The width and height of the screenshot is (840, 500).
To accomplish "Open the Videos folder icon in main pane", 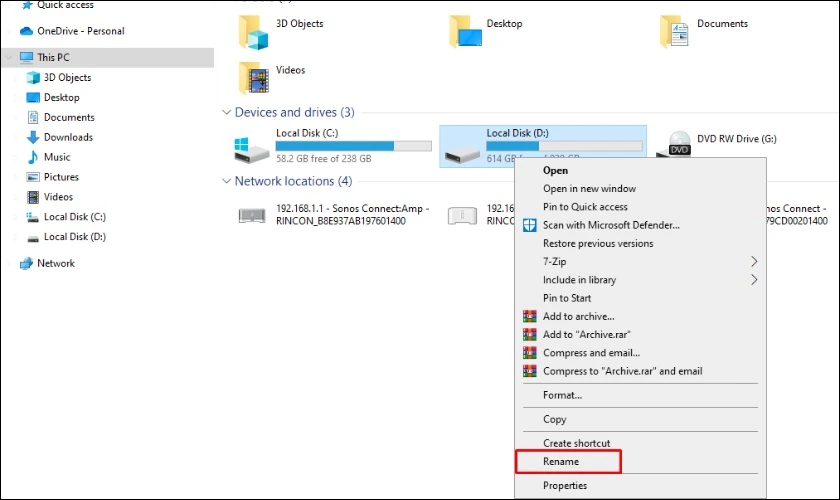I will 253,78.
